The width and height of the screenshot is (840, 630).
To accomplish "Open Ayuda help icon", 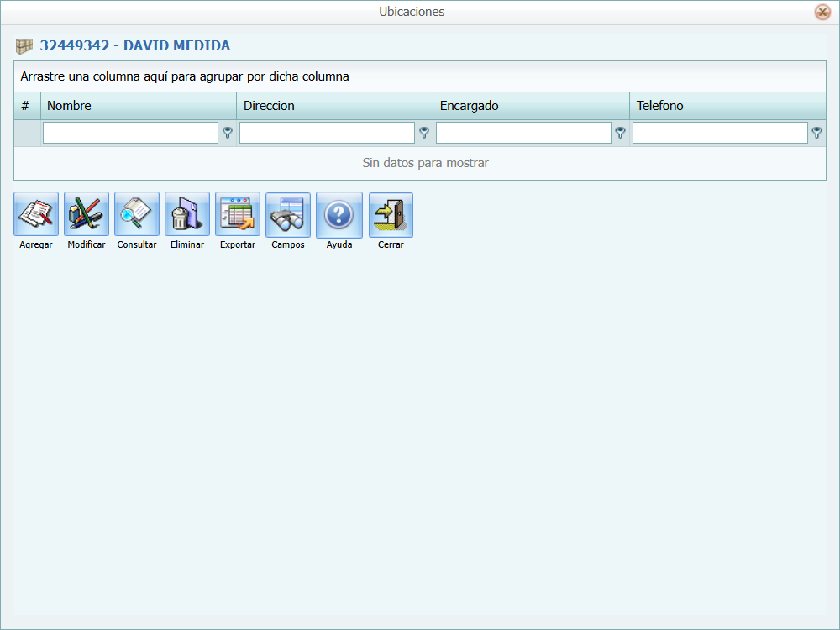I will tap(339, 214).
